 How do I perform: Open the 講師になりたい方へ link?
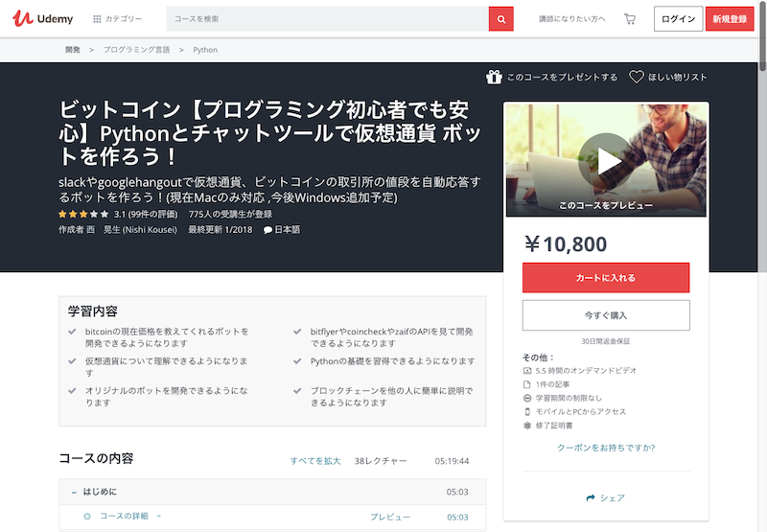571,19
